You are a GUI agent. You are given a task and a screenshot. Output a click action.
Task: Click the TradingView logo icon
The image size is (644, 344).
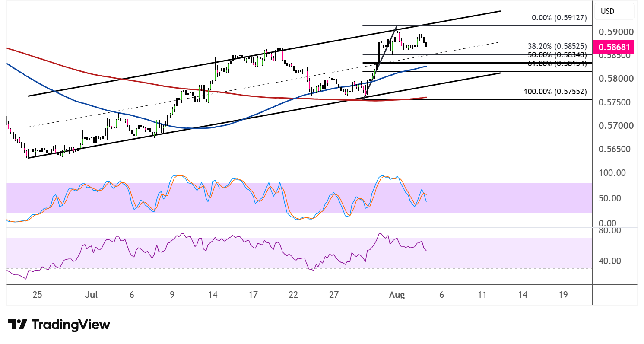click(18, 325)
